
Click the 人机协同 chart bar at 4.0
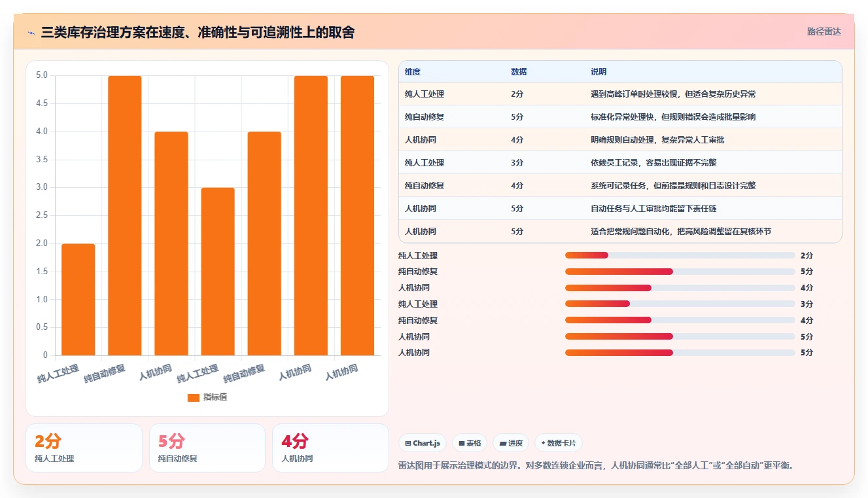[x=171, y=243]
